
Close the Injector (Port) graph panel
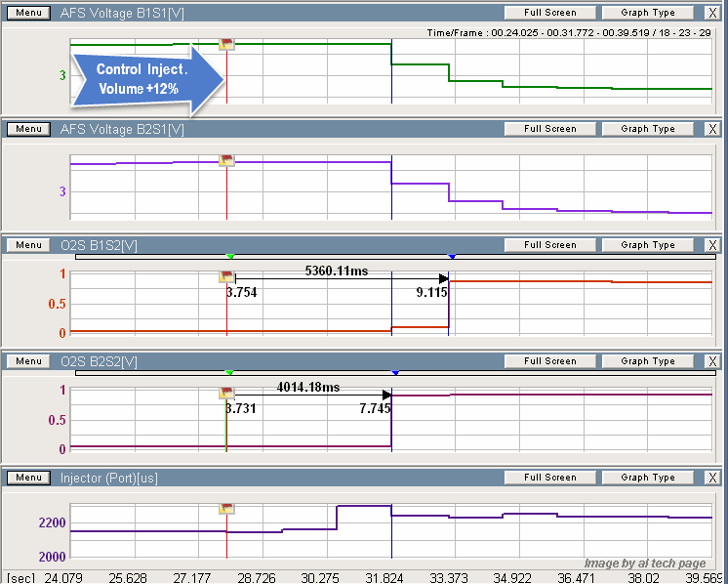pyautogui.click(x=712, y=478)
